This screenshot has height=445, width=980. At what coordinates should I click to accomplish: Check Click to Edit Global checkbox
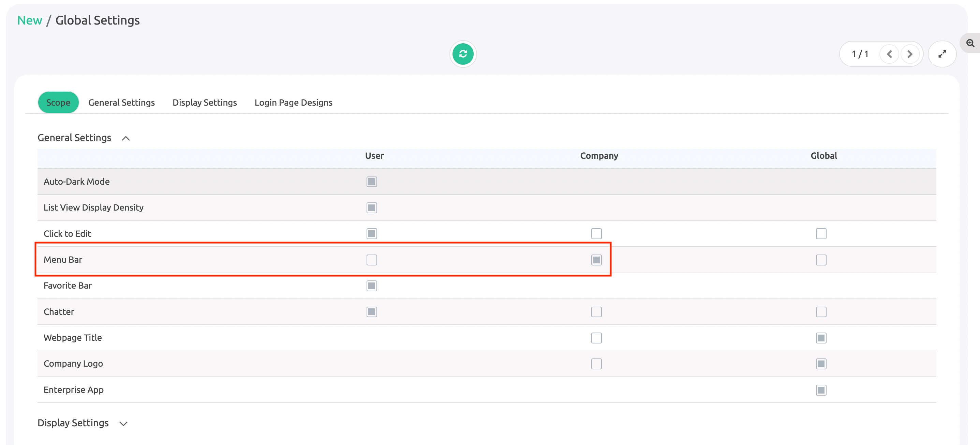coord(821,234)
